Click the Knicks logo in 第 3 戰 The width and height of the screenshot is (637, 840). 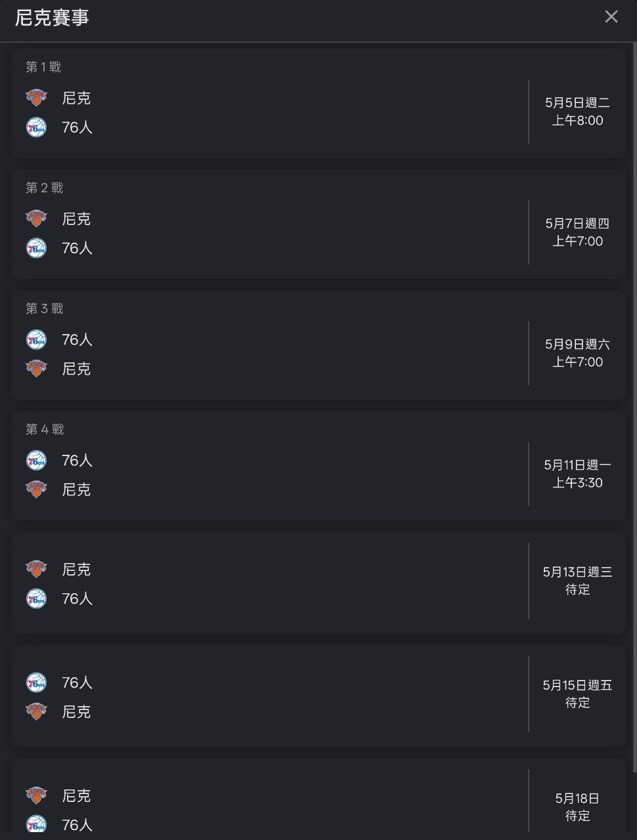click(x=36, y=369)
